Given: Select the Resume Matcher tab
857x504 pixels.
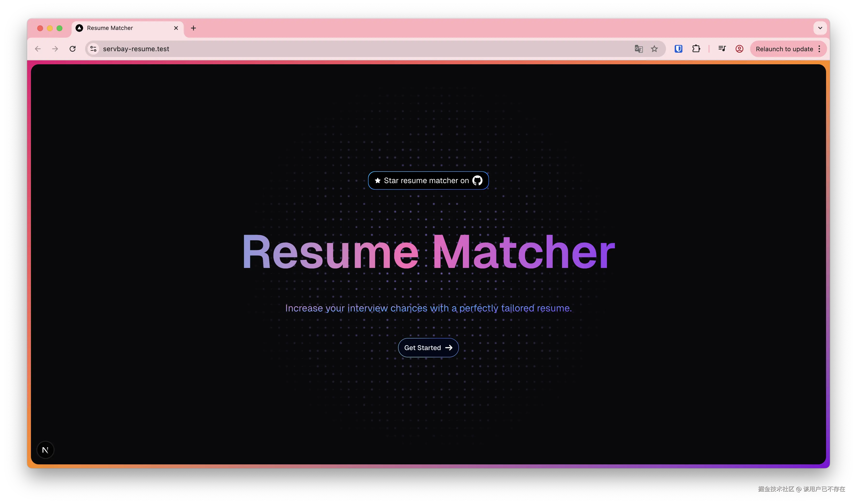Looking at the screenshot, I should coord(122,28).
